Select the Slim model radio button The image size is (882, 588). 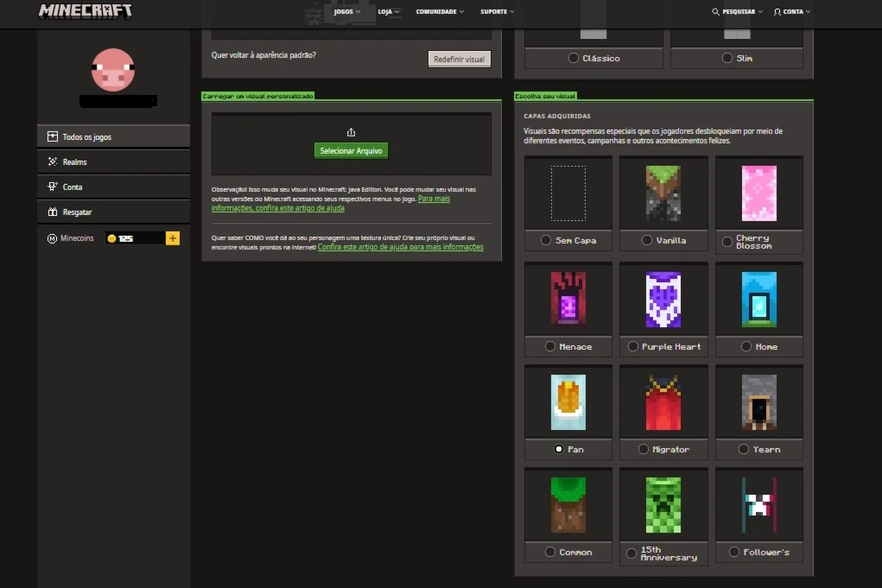coord(727,58)
